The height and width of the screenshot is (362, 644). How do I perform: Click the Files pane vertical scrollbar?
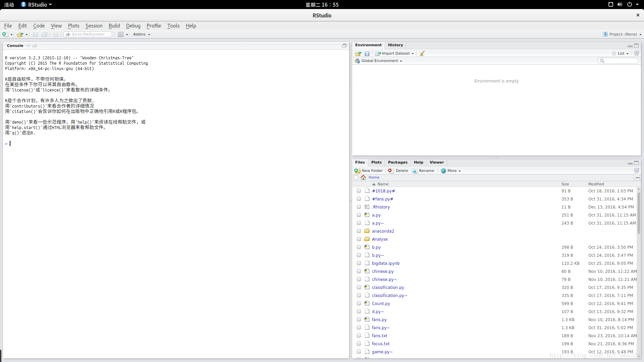pyautogui.click(x=639, y=213)
